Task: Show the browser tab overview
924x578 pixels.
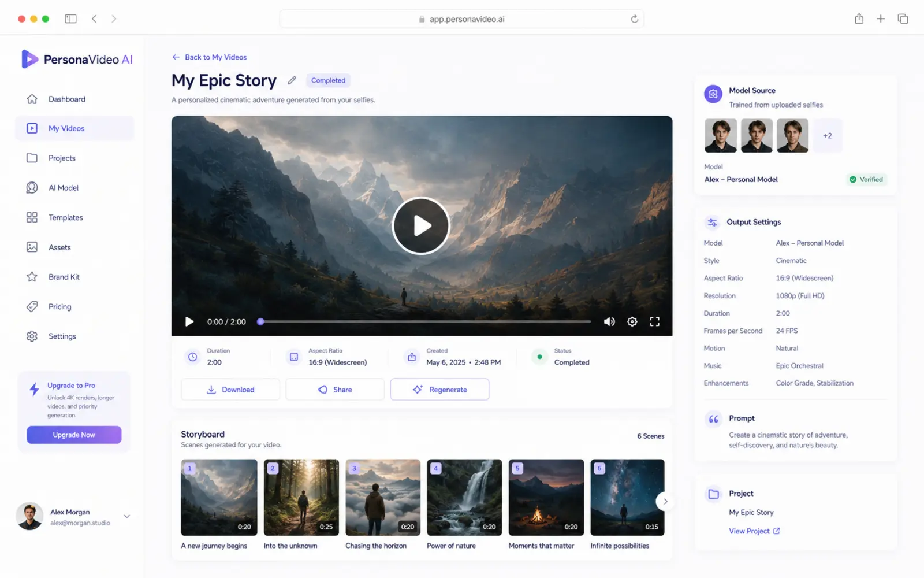Action: 903,19
